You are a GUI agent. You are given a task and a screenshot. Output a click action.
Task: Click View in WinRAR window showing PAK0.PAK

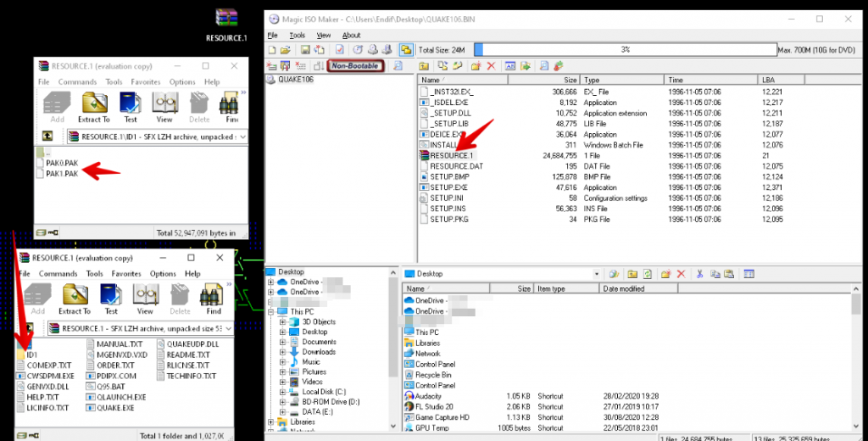(164, 107)
